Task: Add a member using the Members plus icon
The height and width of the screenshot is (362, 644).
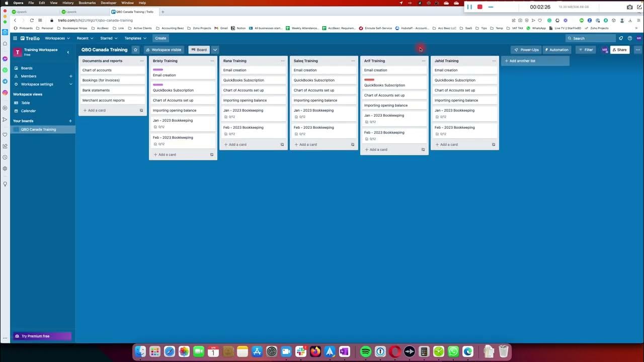Action: (70, 76)
